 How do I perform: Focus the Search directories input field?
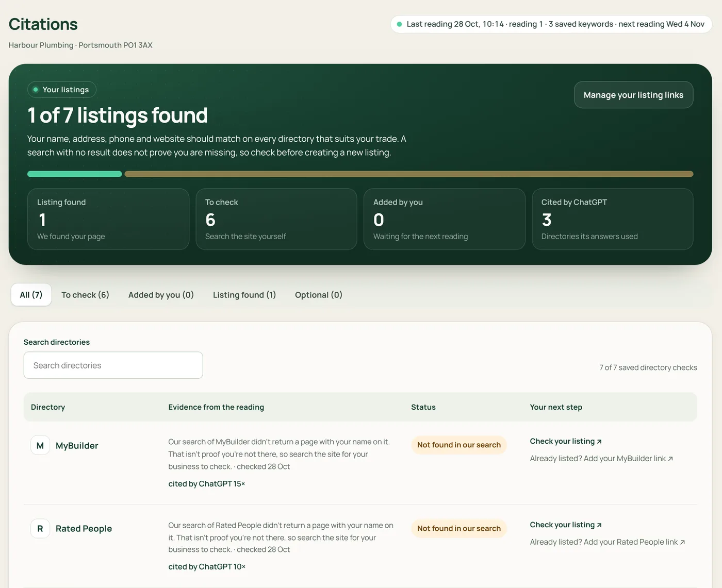[x=113, y=365]
